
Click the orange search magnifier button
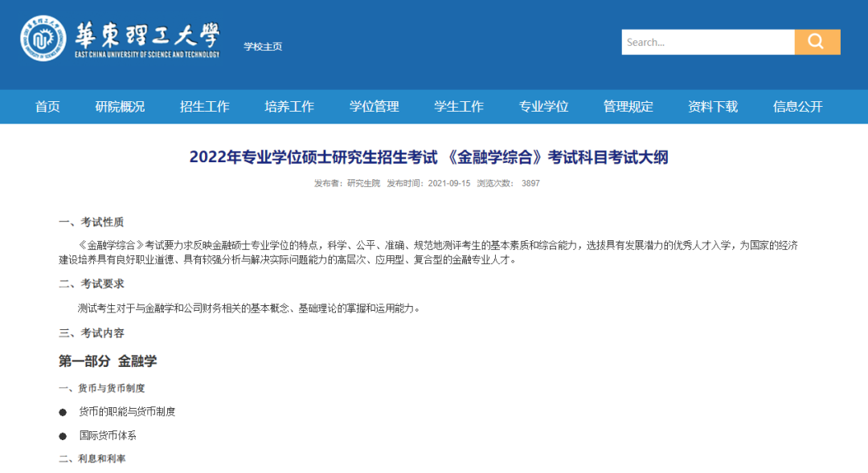click(x=817, y=42)
